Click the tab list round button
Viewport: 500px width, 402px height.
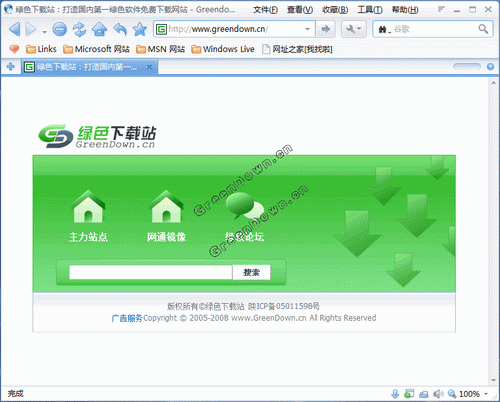click(490, 67)
